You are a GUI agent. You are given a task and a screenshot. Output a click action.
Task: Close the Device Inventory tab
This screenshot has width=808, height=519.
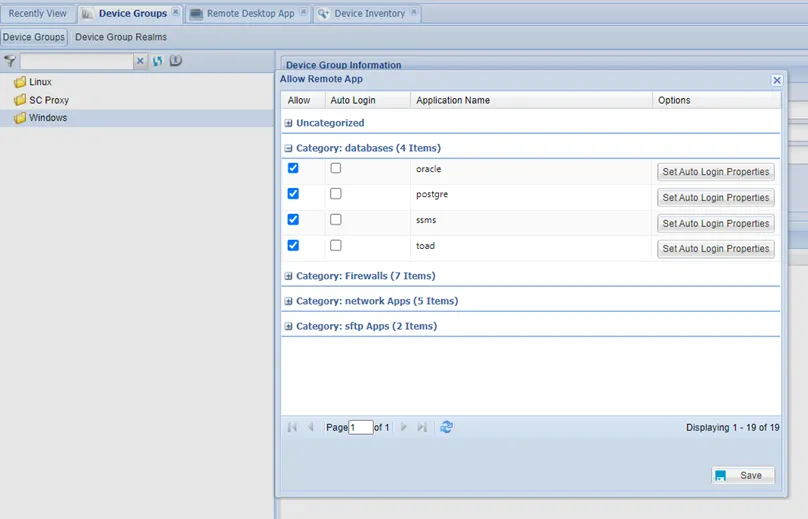[x=414, y=12]
